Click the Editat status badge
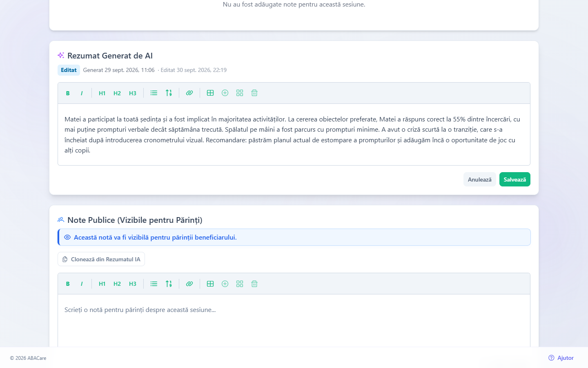The image size is (588, 368). click(x=69, y=70)
